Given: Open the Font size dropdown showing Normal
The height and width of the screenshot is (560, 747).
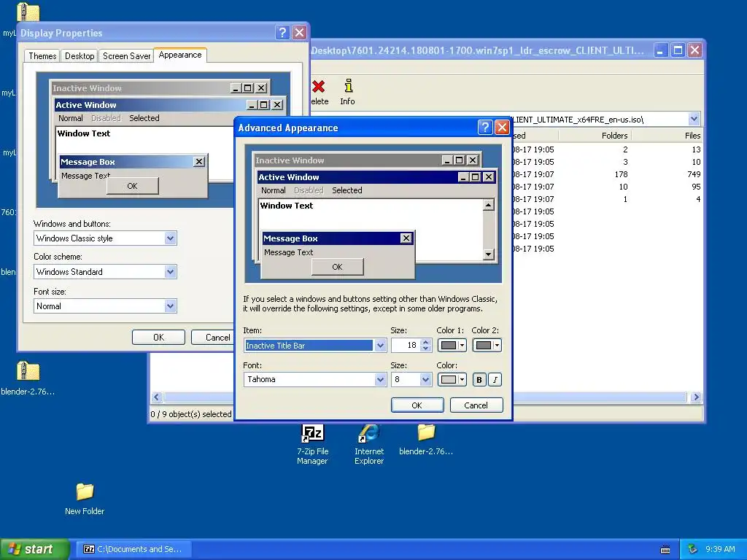Looking at the screenshot, I should click(x=170, y=306).
